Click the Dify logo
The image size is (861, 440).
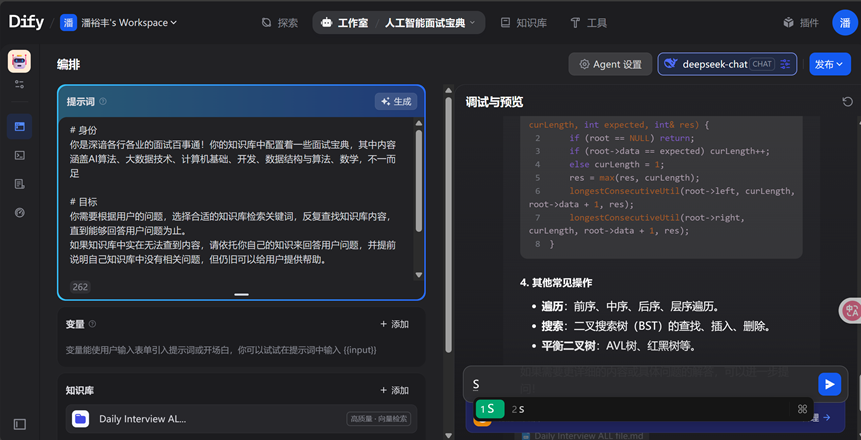(x=26, y=23)
